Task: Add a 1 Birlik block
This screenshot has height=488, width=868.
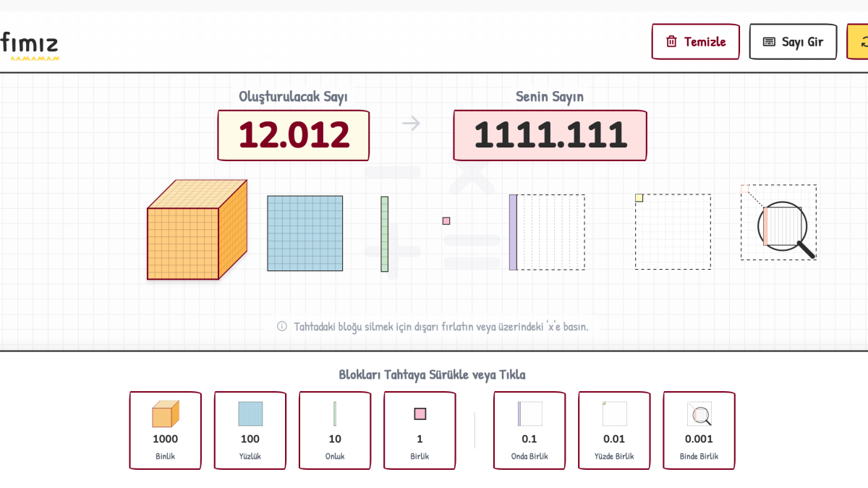Action: [420, 430]
